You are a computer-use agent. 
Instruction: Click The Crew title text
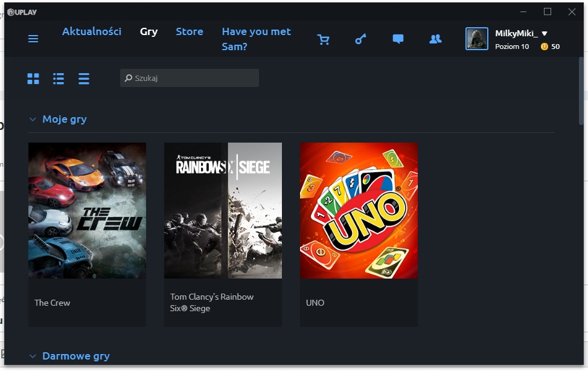[52, 303]
